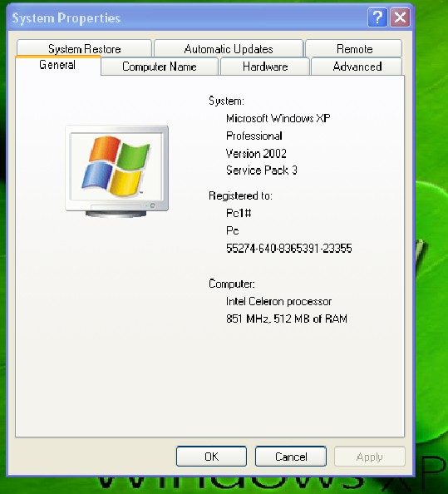This screenshot has height=494, width=448.
Task: Open the Hardware tab
Action: coord(265,67)
